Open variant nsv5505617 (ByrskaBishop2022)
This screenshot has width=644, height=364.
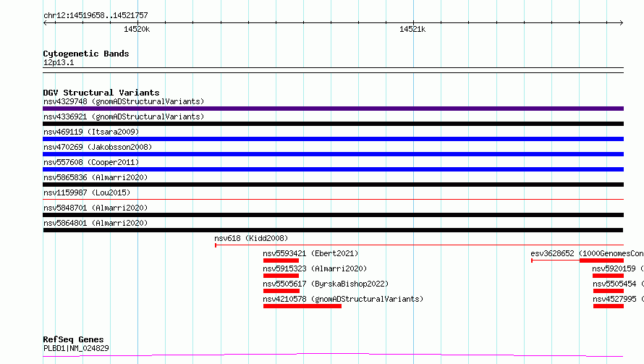pyautogui.click(x=326, y=284)
